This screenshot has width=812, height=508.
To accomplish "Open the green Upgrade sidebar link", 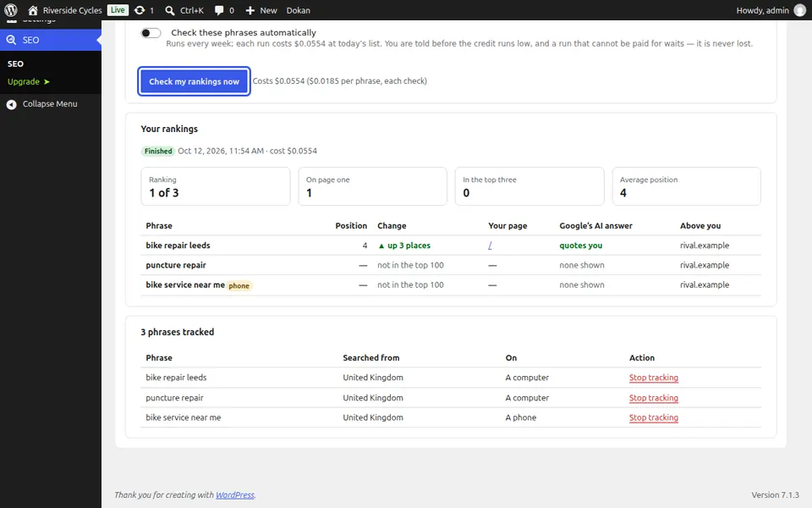I will [29, 81].
